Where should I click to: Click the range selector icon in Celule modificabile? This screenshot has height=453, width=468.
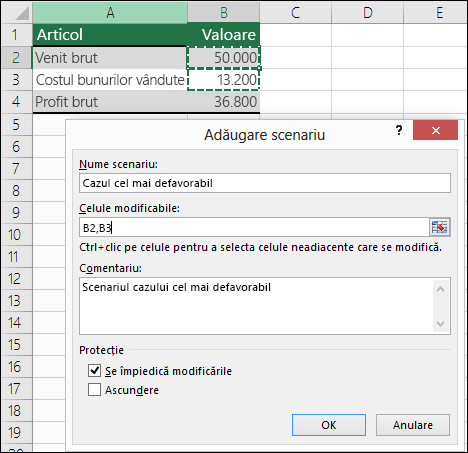click(x=439, y=228)
